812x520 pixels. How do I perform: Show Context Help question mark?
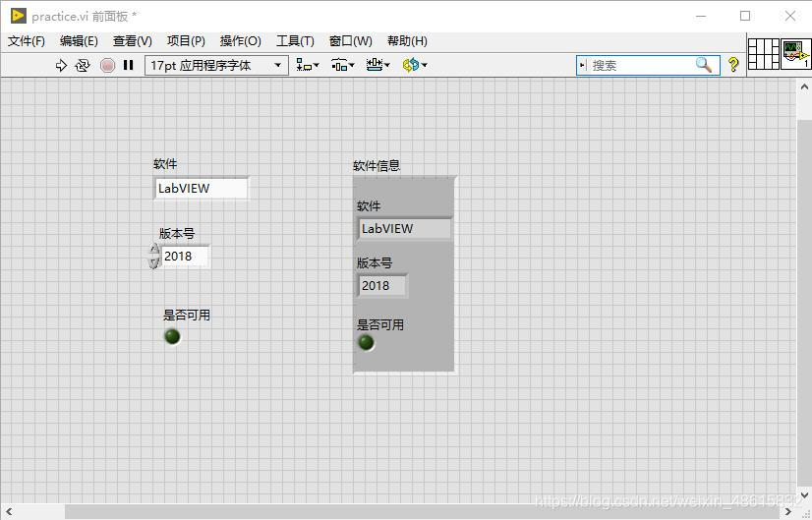tap(732, 65)
